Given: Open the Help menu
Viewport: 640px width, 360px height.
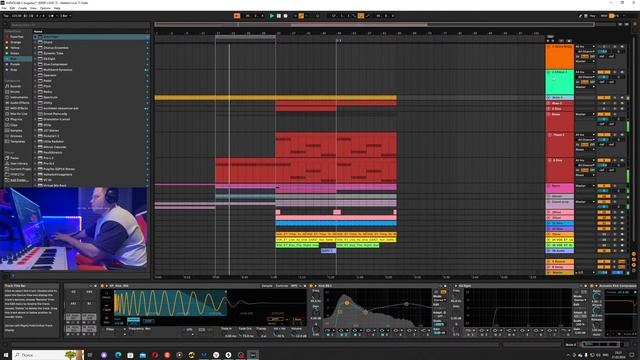Looking at the screenshot, I should [x=57, y=8].
